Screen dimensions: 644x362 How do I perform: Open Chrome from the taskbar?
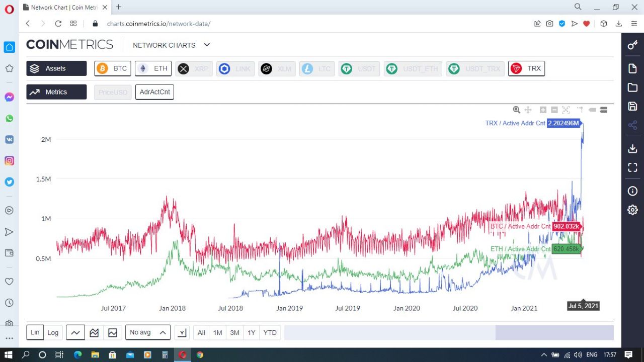click(x=200, y=354)
